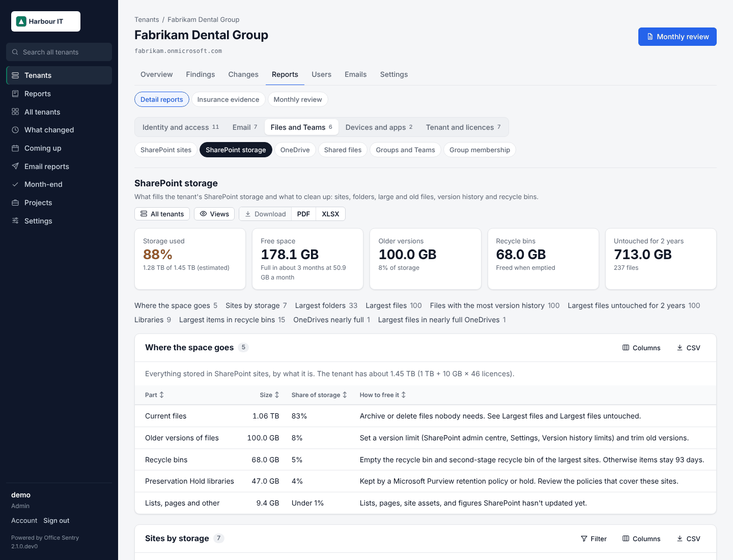The width and height of the screenshot is (733, 560).
Task: Open Columns for Sites by storage
Action: click(641, 539)
